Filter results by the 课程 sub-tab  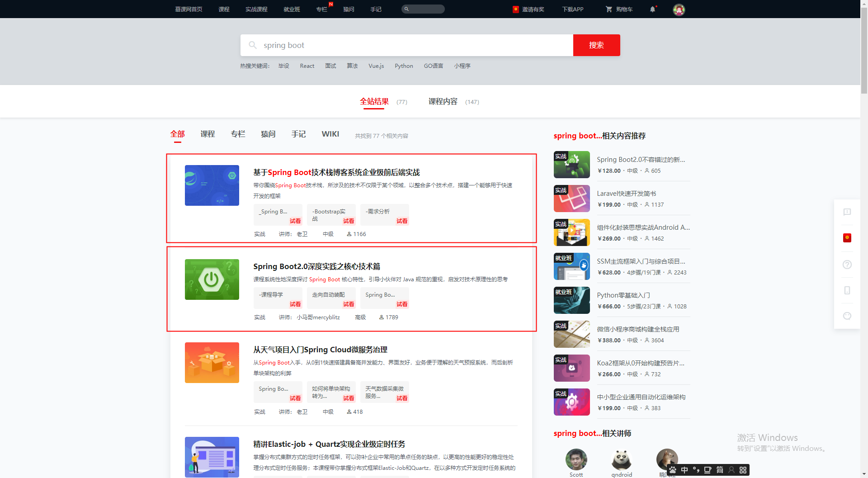(x=208, y=134)
